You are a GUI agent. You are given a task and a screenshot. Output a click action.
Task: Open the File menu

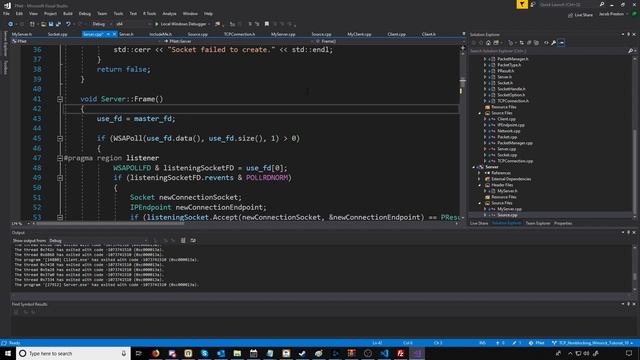point(6,13)
